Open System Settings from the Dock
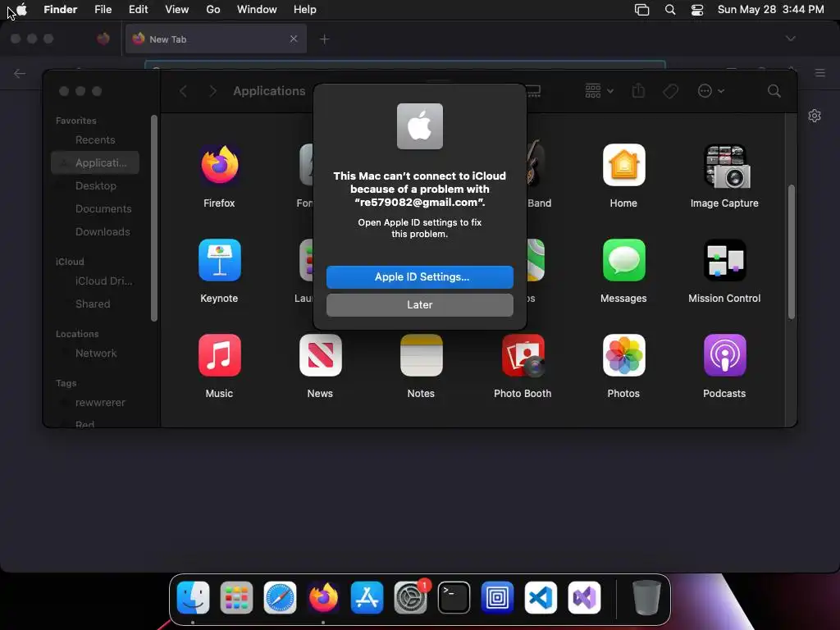 click(x=410, y=597)
